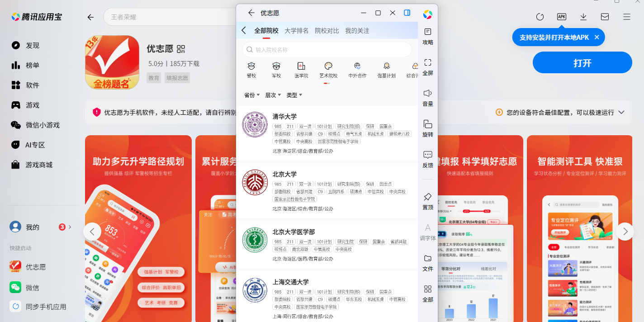Click the 输入院校名称 search field
The image size is (644, 322).
point(327,50)
